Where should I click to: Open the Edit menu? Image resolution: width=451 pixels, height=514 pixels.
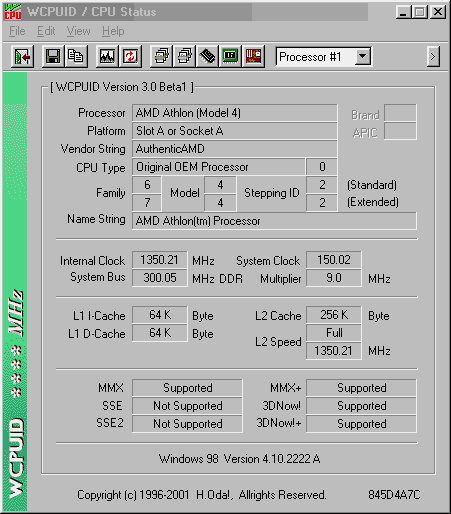[x=46, y=31]
